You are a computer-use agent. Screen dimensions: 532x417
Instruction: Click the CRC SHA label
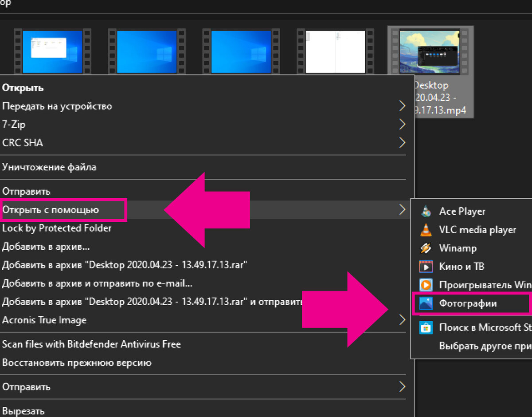[x=23, y=143]
